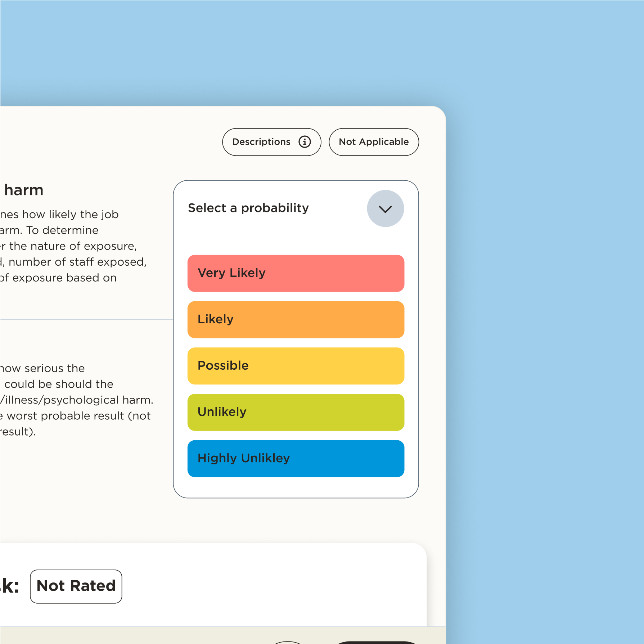
Task: Click the Not Rated risk badge
Action: tap(76, 586)
